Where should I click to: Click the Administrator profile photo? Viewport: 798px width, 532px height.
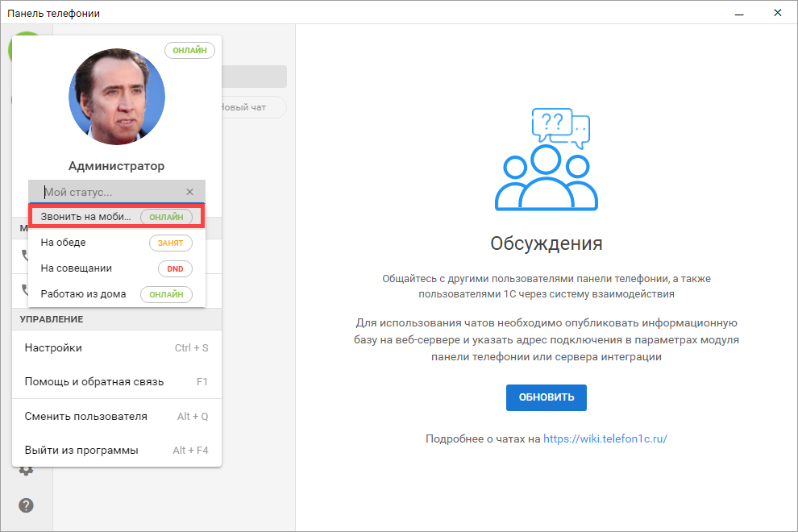coord(117,96)
